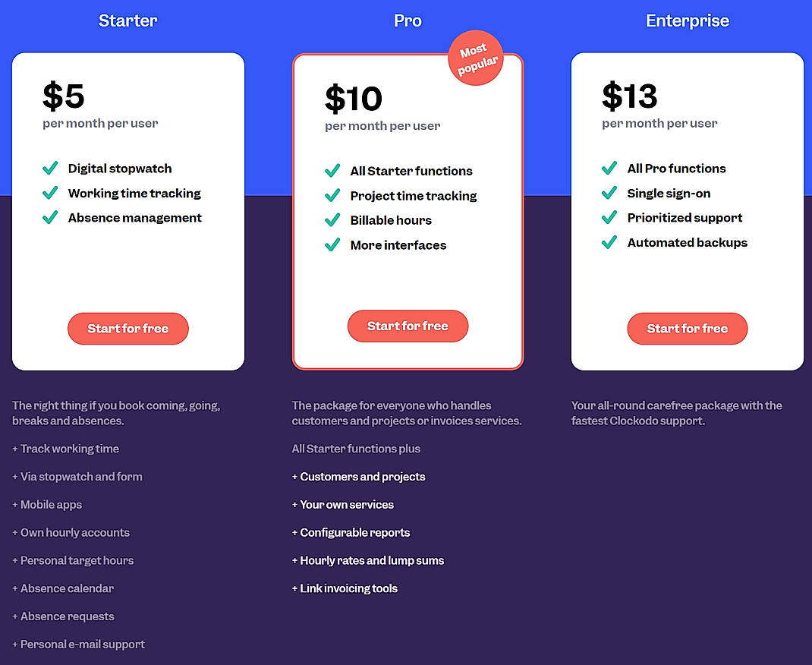Viewport: 812px width, 665px height.
Task: Click the checkmark beside Automated backups
Action: click(609, 243)
